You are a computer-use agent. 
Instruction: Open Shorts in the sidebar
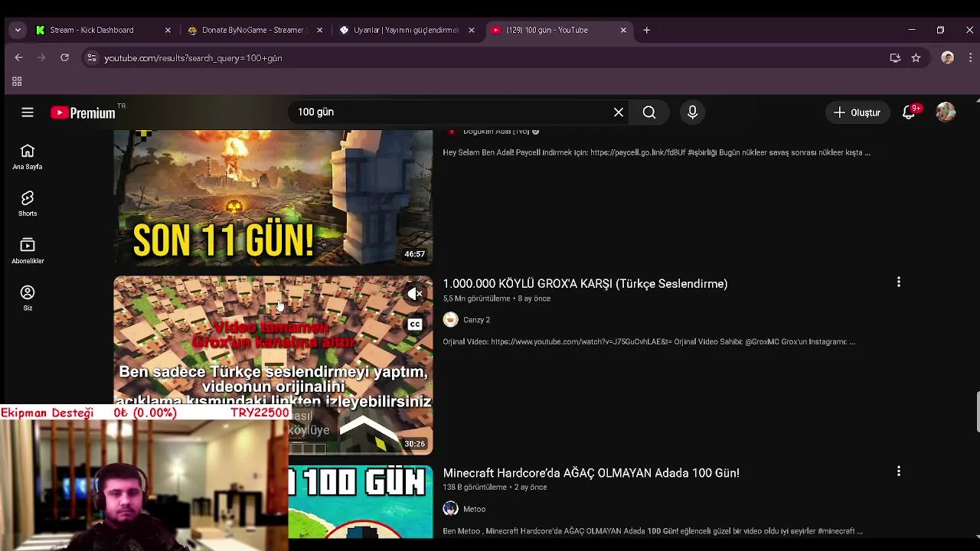[x=28, y=204]
